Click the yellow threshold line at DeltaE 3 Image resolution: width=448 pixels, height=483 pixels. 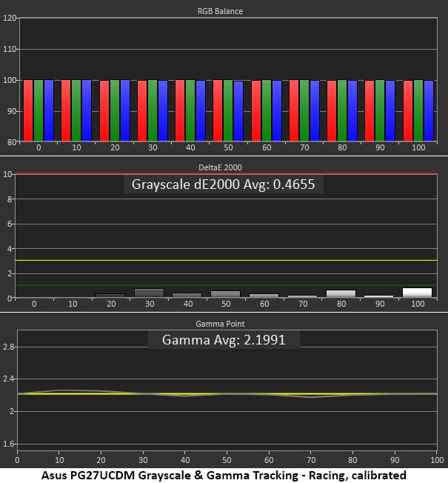pyautogui.click(x=227, y=260)
